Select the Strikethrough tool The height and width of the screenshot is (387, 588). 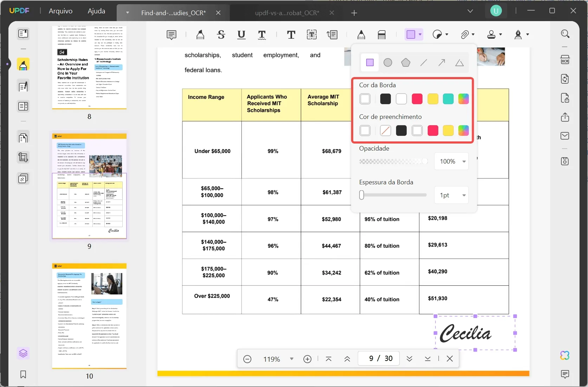click(x=221, y=34)
